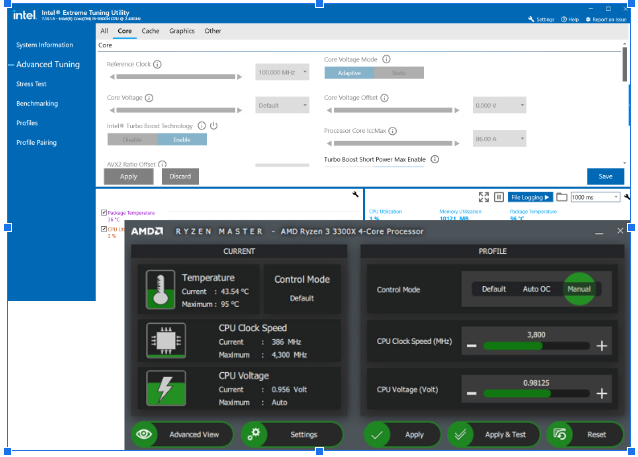Set Core Voltage Mode to Adaptive
Screen dimensions: 638x457
349,73
